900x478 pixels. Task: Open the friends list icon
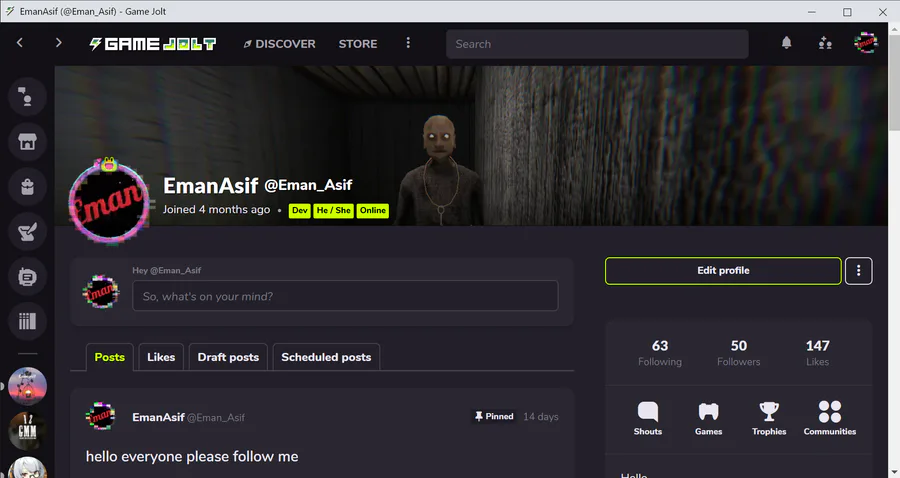pyautogui.click(x=825, y=43)
